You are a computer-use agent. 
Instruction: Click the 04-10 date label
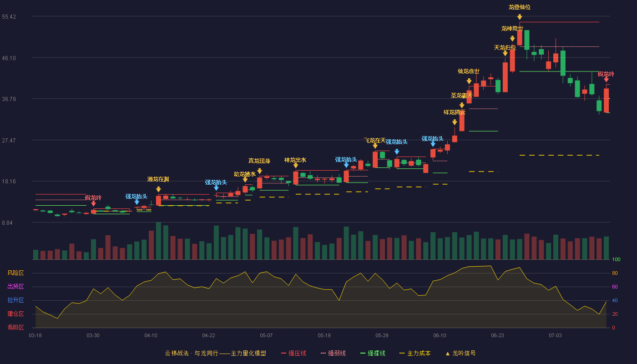click(x=151, y=335)
